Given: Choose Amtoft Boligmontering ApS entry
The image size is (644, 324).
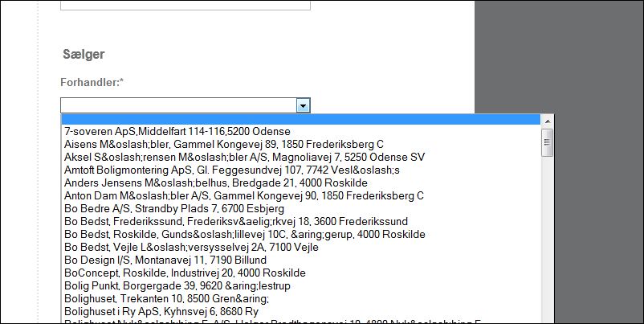Looking at the screenshot, I should tap(231, 170).
